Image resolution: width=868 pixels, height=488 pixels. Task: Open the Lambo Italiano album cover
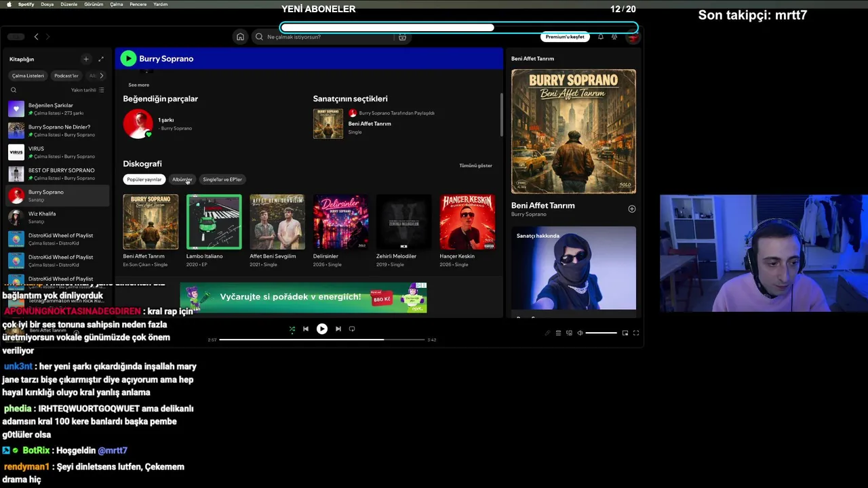click(214, 222)
